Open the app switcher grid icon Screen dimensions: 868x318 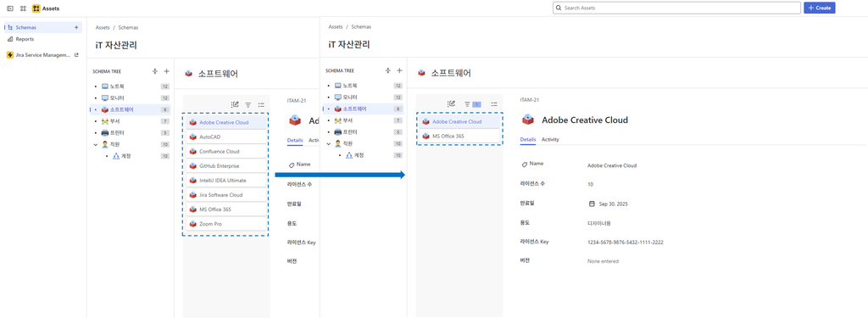point(23,8)
